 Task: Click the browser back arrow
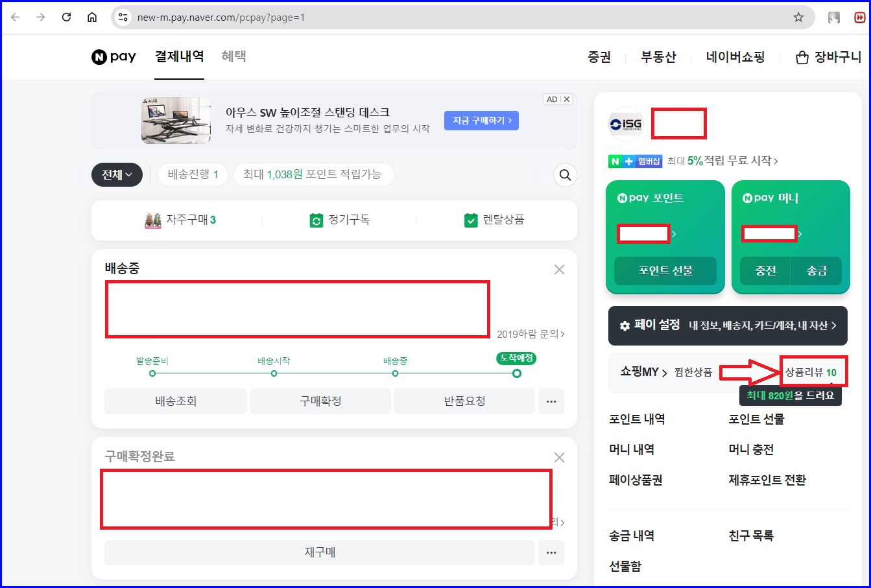click(16, 18)
